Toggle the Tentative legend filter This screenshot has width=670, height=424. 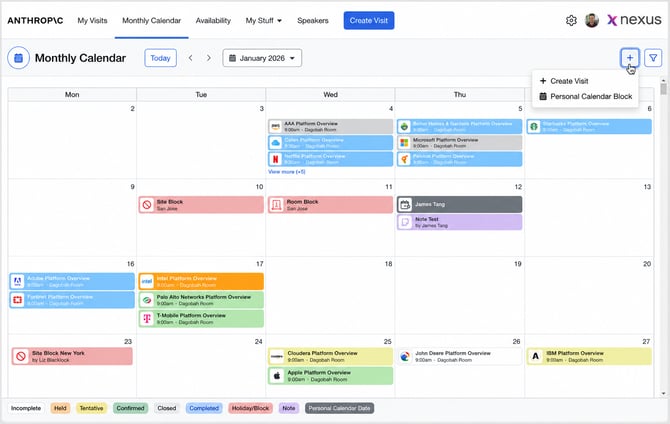[91, 408]
